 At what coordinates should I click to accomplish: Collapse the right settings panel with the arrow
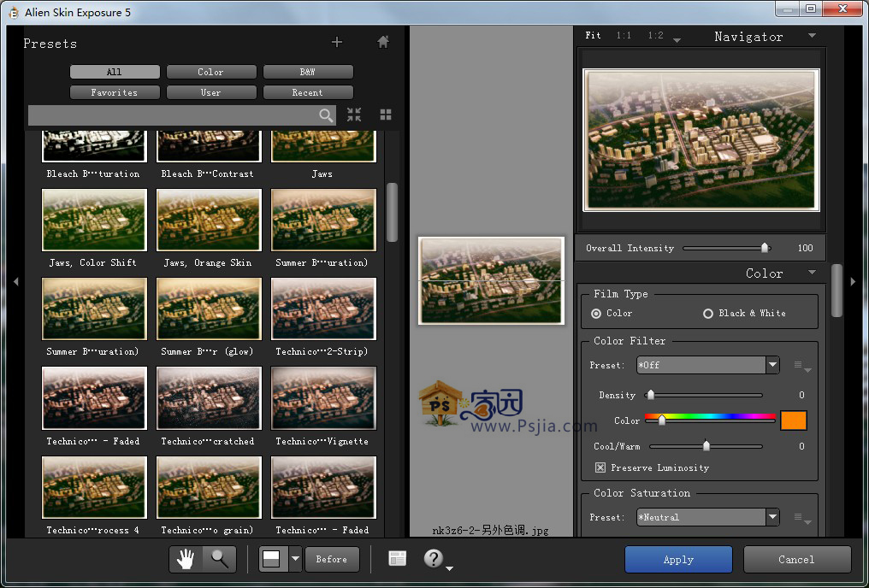tap(853, 281)
